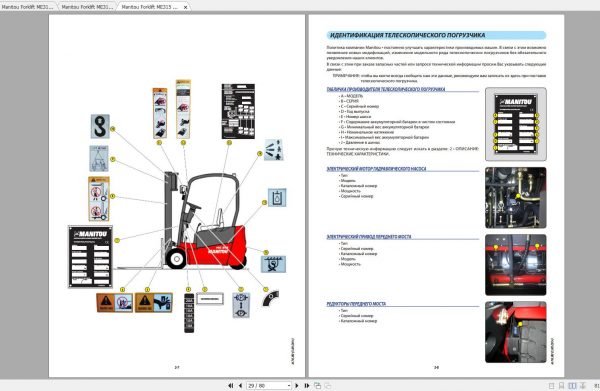600x391 pixels.
Task: Go to the next page
Action: point(297,385)
